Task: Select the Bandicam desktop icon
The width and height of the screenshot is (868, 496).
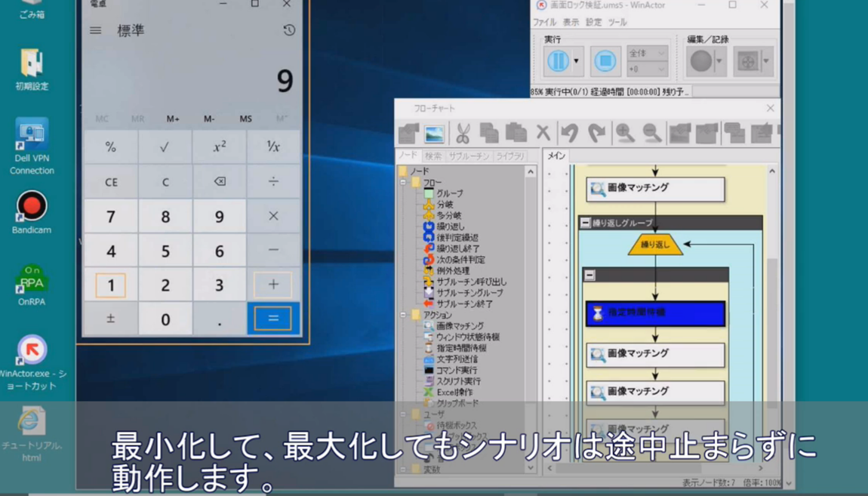Action: click(x=32, y=213)
